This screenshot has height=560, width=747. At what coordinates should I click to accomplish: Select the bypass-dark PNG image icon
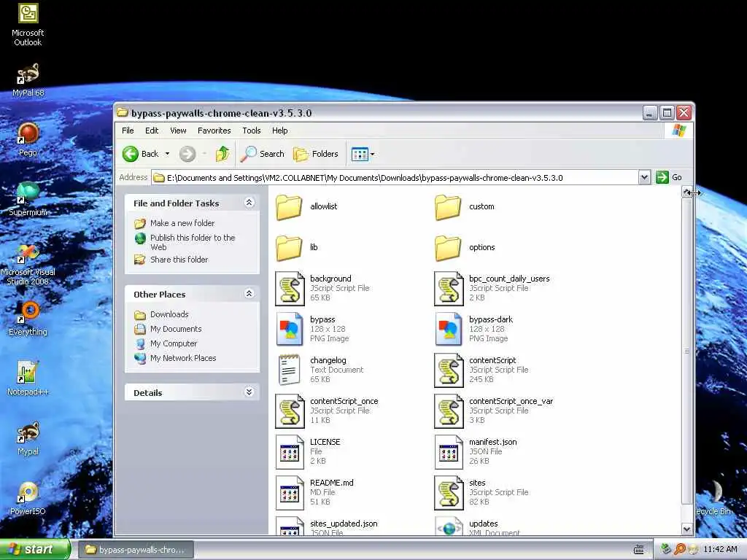point(449,329)
